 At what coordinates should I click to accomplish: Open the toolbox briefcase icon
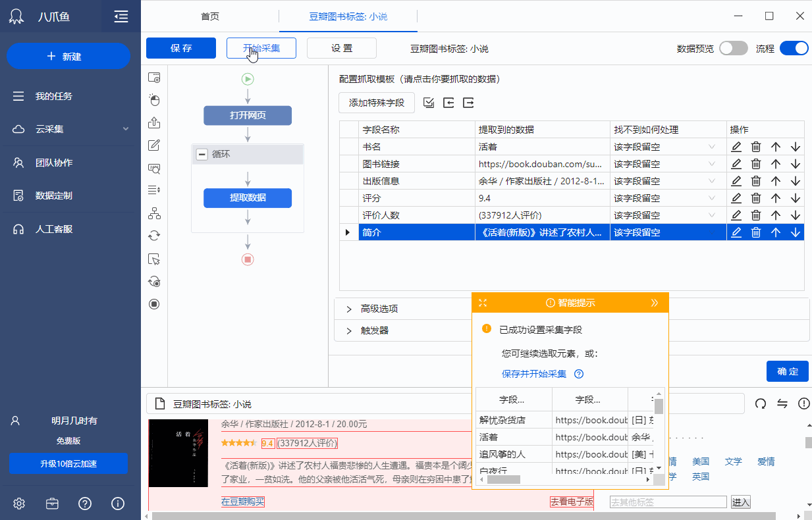[52, 504]
